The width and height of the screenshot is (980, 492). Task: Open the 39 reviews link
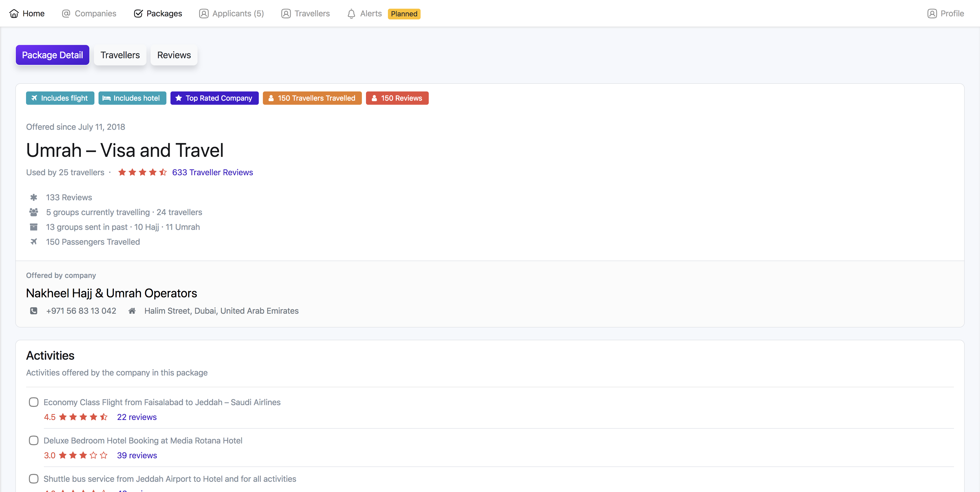point(137,455)
